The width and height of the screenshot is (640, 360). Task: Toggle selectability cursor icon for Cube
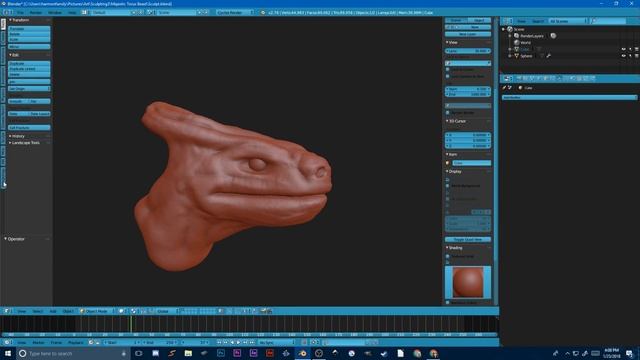630,49
